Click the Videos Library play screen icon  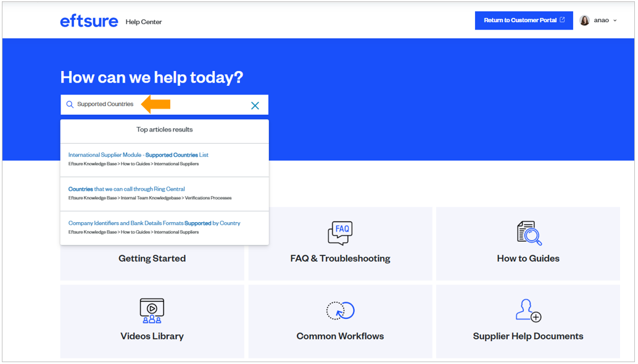coord(152,311)
